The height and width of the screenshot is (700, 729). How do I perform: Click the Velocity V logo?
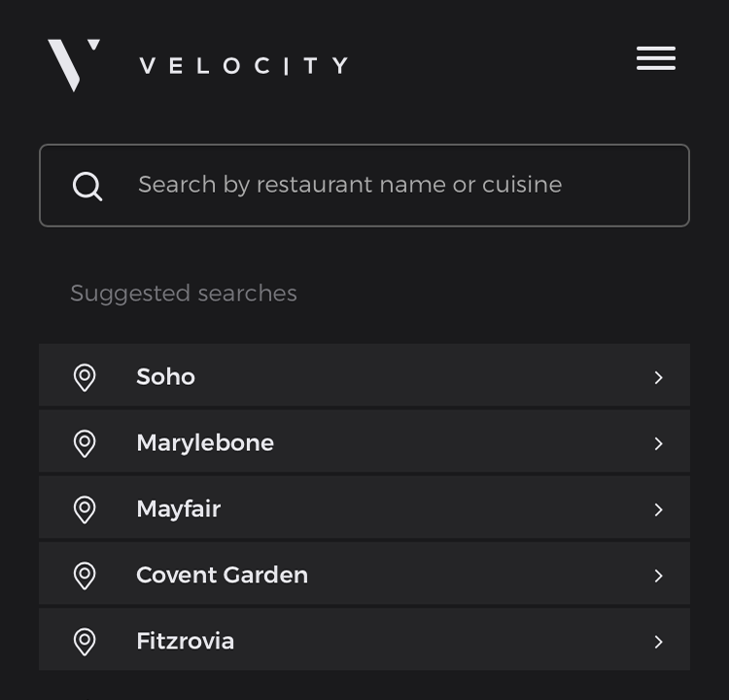(74, 65)
